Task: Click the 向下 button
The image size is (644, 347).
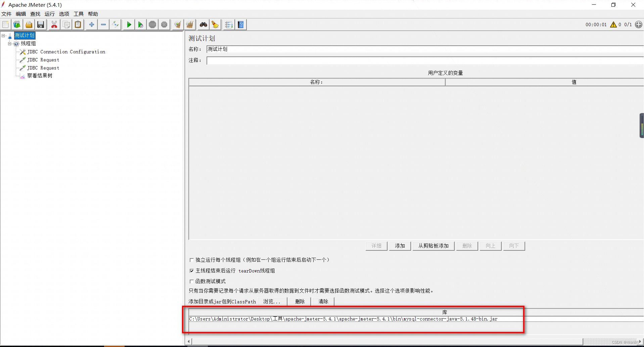Action: [x=514, y=246]
